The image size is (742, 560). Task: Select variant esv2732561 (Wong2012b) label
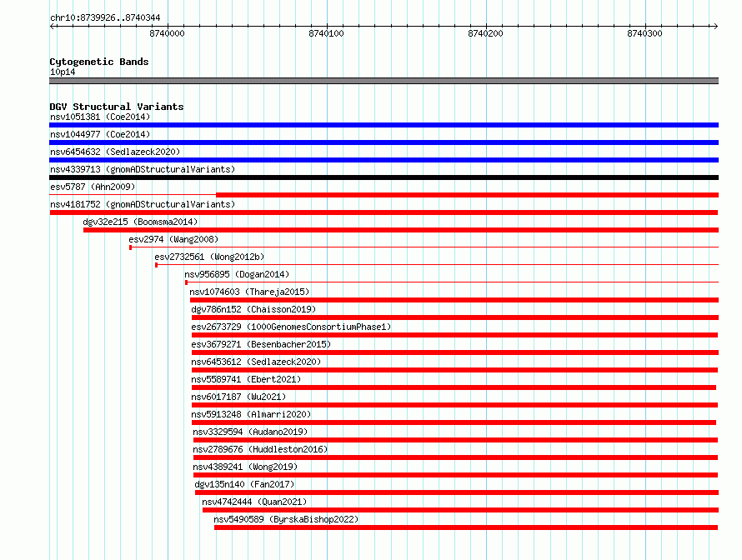coord(209,257)
